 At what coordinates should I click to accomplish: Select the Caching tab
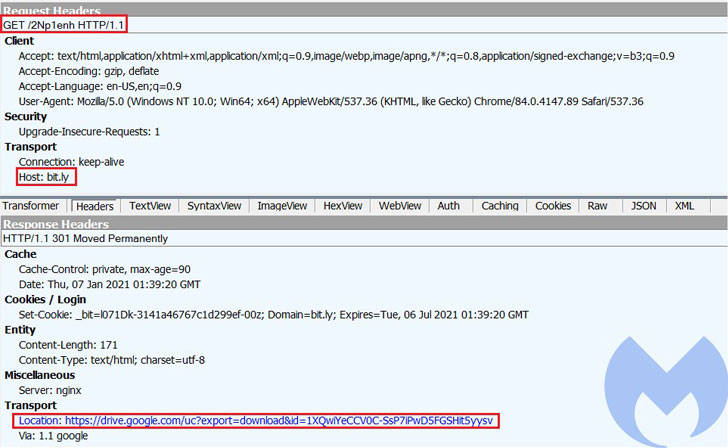click(x=500, y=206)
